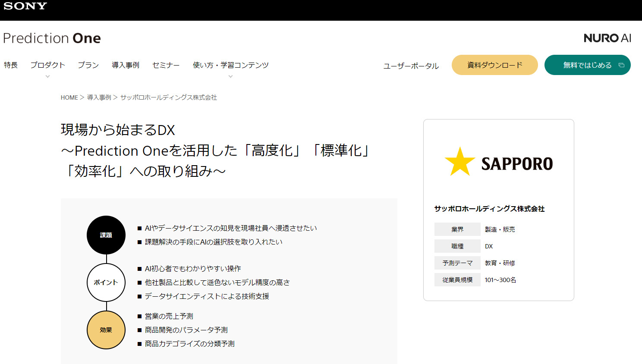Go to 導入事例 in navigation bar
Image resolution: width=642 pixels, height=364 pixels.
click(125, 65)
